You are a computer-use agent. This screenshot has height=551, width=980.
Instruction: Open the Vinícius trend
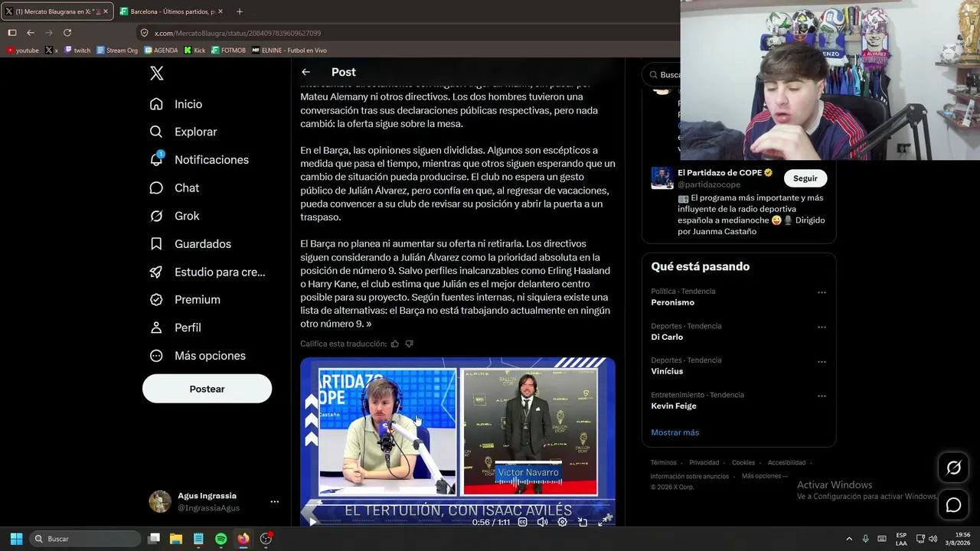tap(667, 371)
